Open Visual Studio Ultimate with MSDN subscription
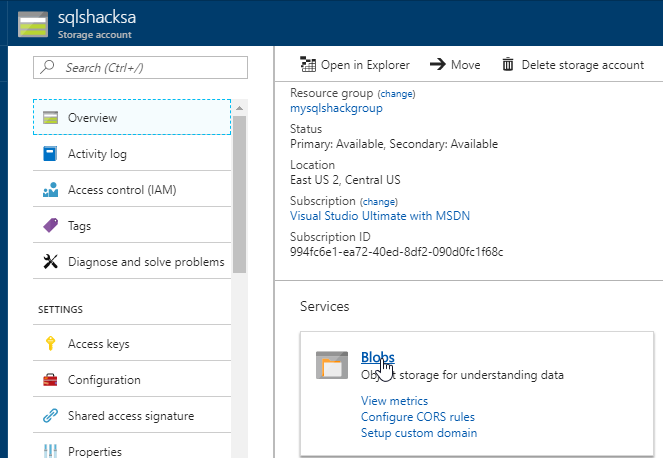The height and width of the screenshot is (458, 663). coord(379,215)
